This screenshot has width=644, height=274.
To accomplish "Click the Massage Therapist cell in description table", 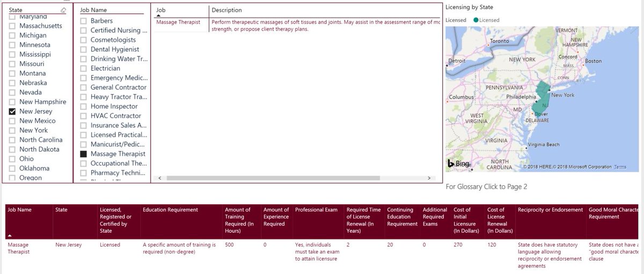I will (178, 23).
